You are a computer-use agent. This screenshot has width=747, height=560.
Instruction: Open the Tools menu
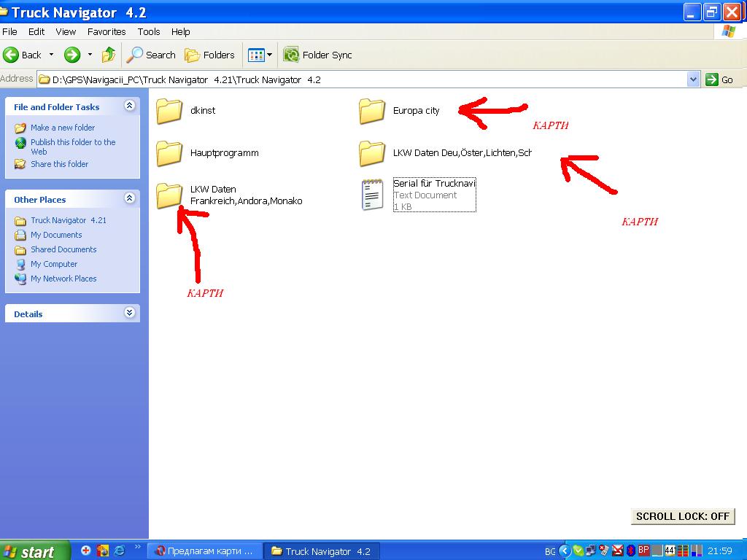(149, 32)
